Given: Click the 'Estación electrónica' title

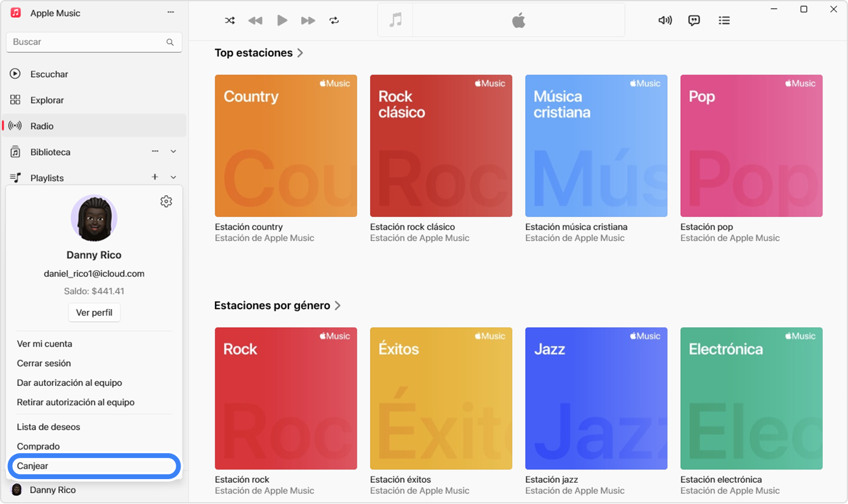Looking at the screenshot, I should coord(721,480).
